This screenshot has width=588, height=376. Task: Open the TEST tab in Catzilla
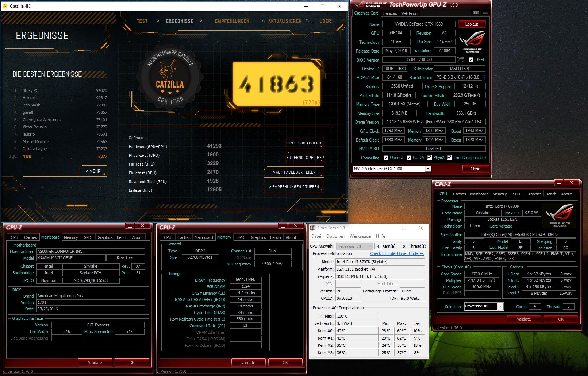tap(142, 21)
